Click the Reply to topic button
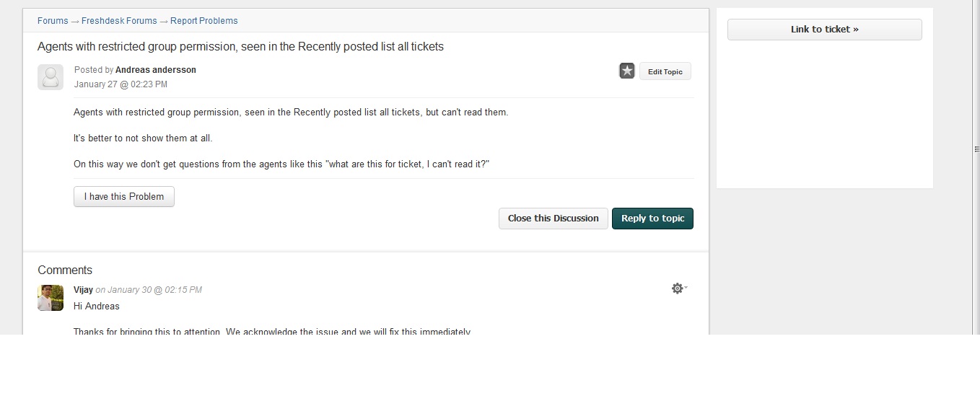 652,219
